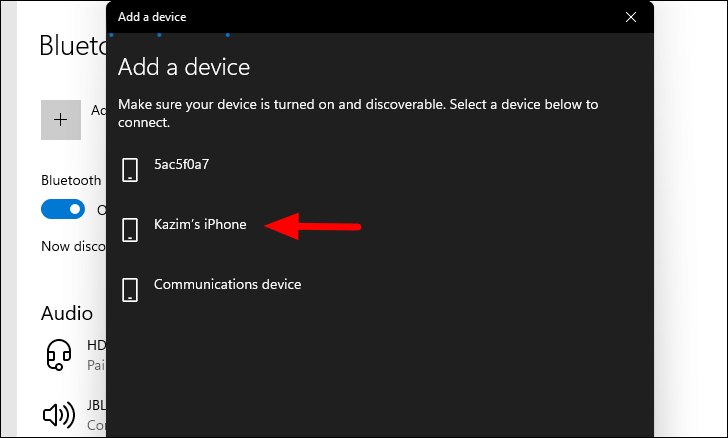728x438 pixels.
Task: Click the phone icon beside Communications device
Action: point(130,290)
